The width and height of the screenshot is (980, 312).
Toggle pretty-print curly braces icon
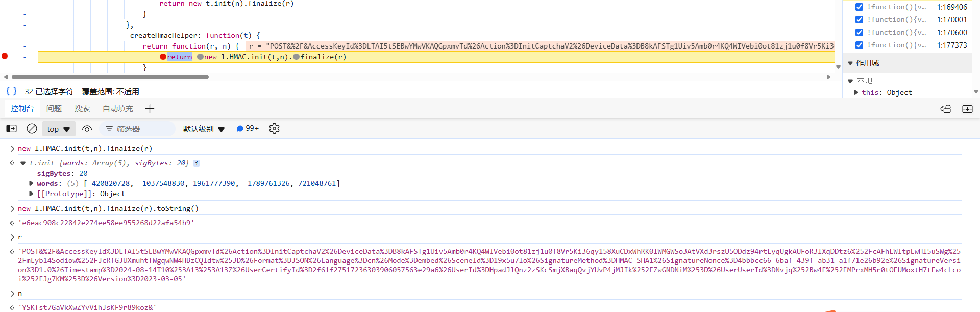pyautogui.click(x=11, y=91)
